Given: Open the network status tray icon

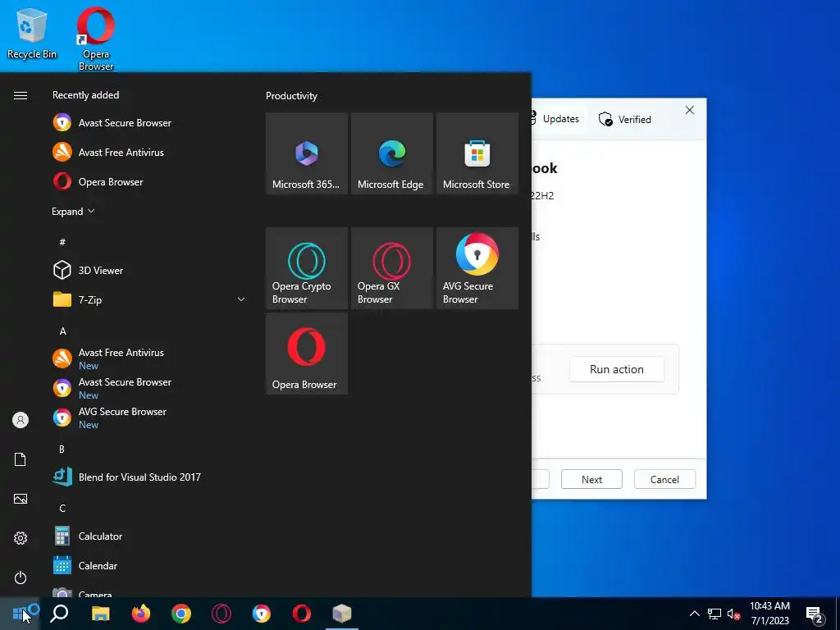Looking at the screenshot, I should coord(714,614).
